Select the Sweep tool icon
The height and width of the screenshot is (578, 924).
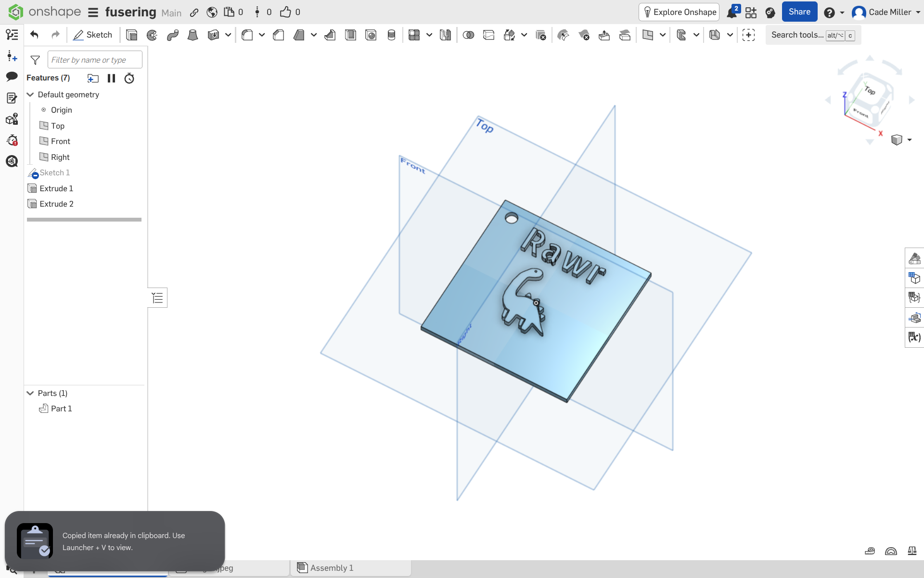173,35
